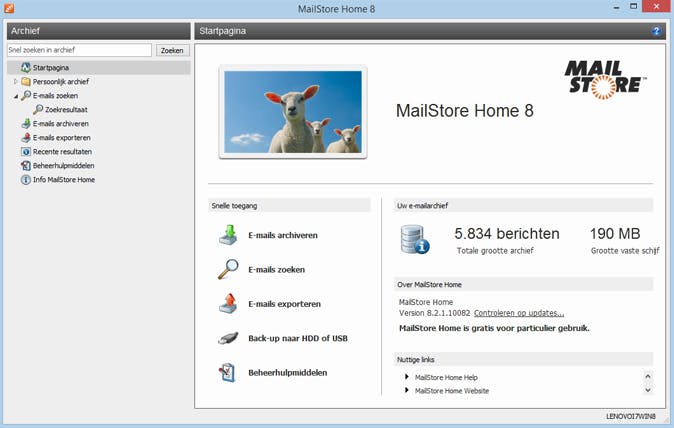Screen dimensions: 674x428
Task: Click the Uw e-mailarchief section header
Action: (x=523, y=205)
